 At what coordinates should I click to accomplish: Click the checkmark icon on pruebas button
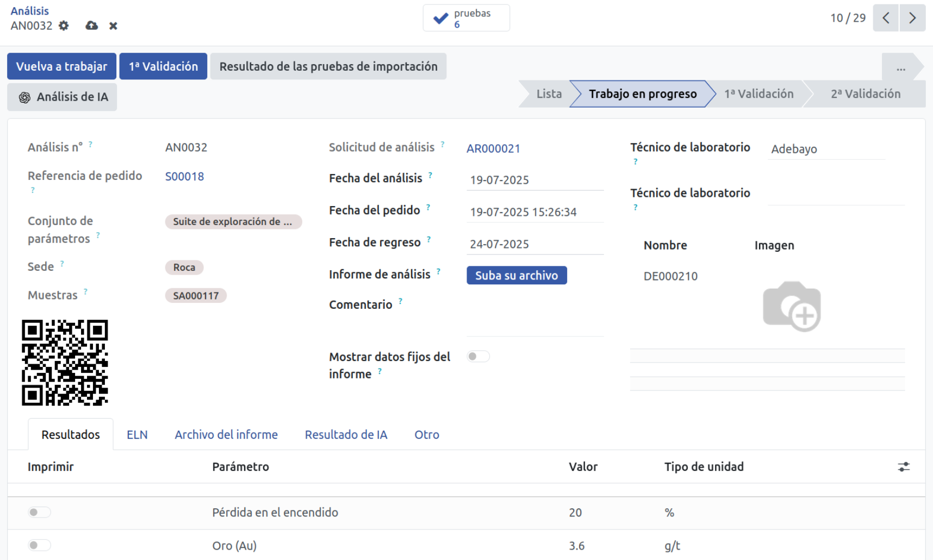tap(440, 18)
